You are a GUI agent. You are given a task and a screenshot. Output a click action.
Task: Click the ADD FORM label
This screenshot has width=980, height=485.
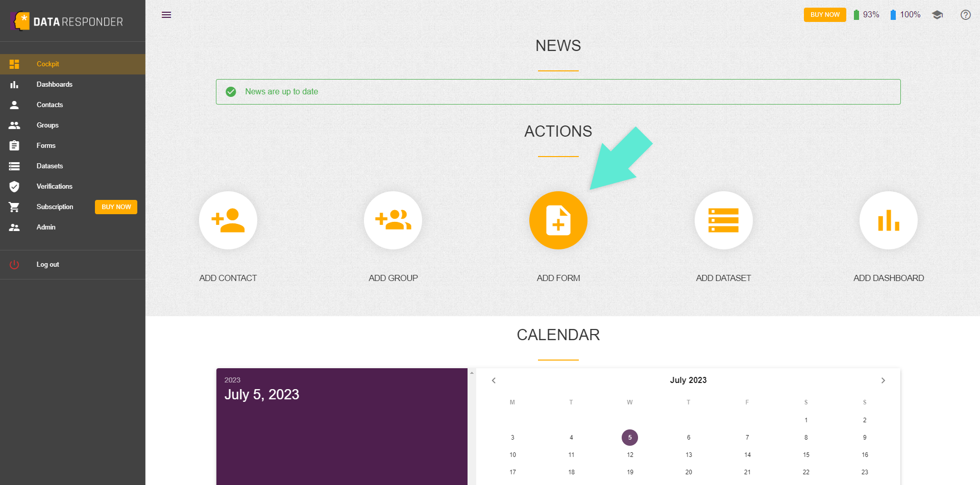[558, 278]
